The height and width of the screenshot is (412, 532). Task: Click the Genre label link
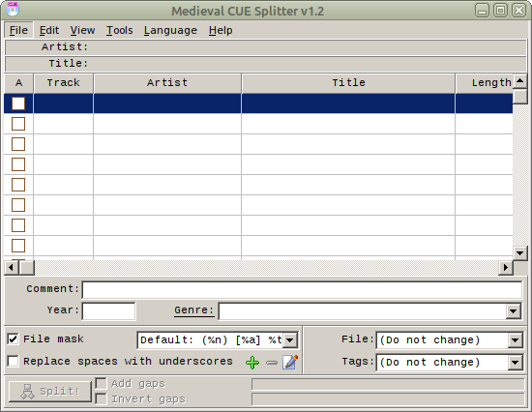click(193, 310)
